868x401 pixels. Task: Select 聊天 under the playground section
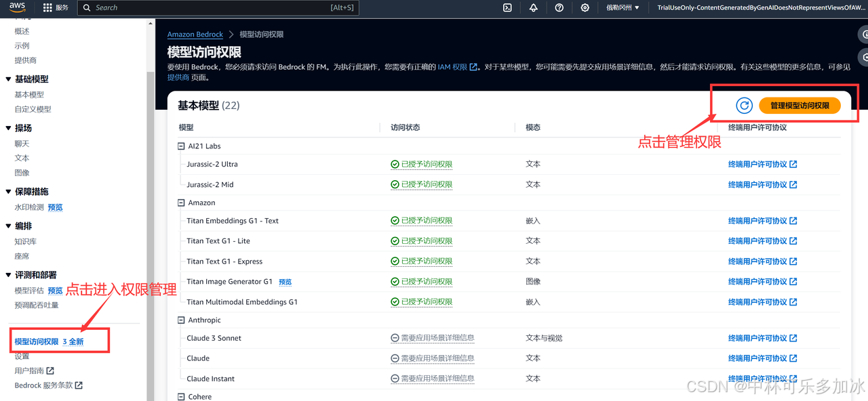click(x=22, y=144)
